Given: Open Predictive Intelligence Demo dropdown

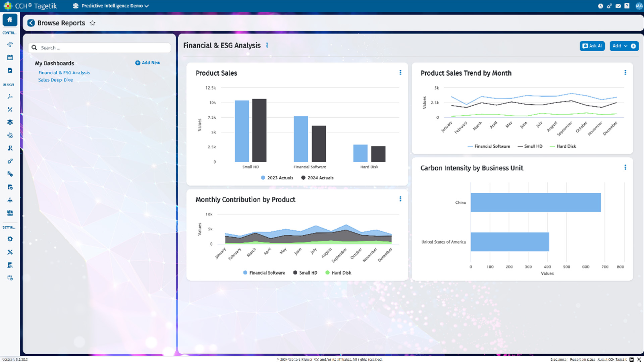Looking at the screenshot, I should point(112,6).
